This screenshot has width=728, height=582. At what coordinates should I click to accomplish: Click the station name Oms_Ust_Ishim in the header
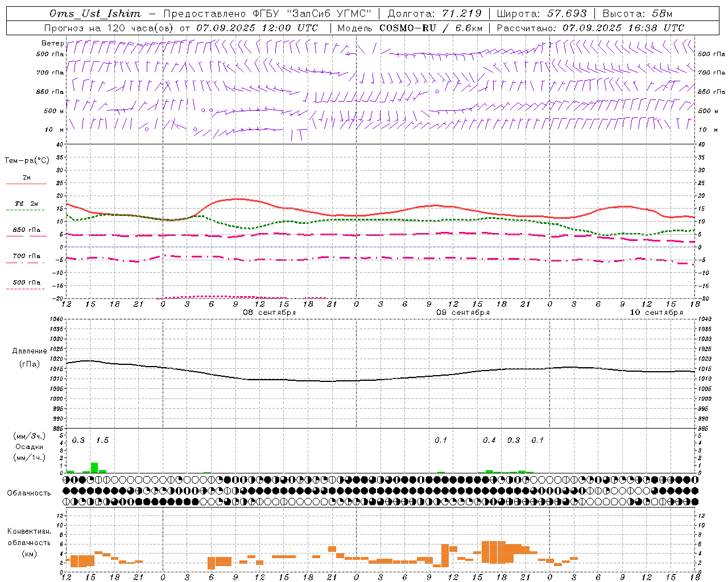click(x=95, y=14)
